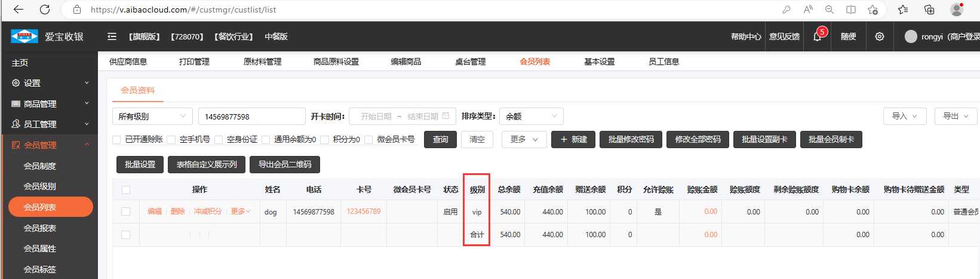Click 编辑 link in dog's row
The height and width of the screenshot is (279, 980).
155,211
